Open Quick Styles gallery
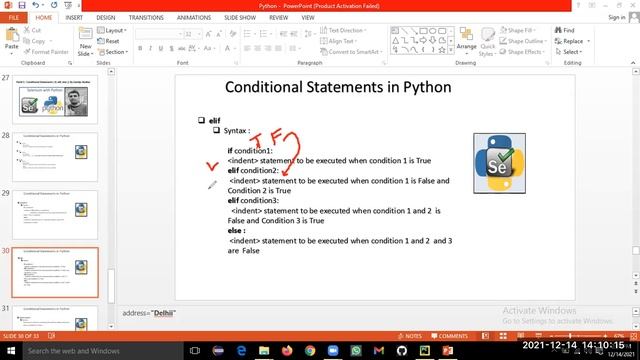The height and width of the screenshot is (360, 640). [x=487, y=42]
